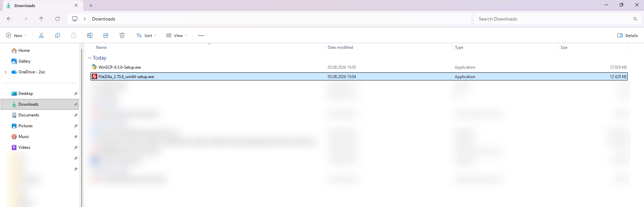Collapse the Today file group
The width and height of the screenshot is (644, 207).
pos(89,58)
